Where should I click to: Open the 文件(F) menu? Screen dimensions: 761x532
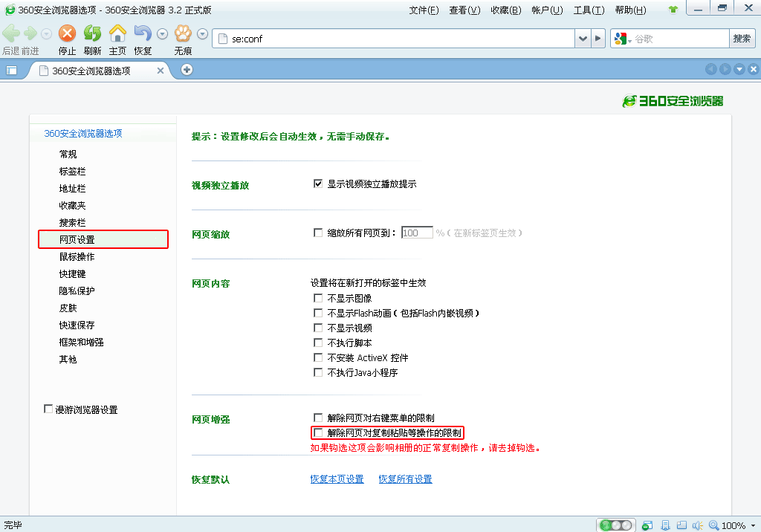424,10
